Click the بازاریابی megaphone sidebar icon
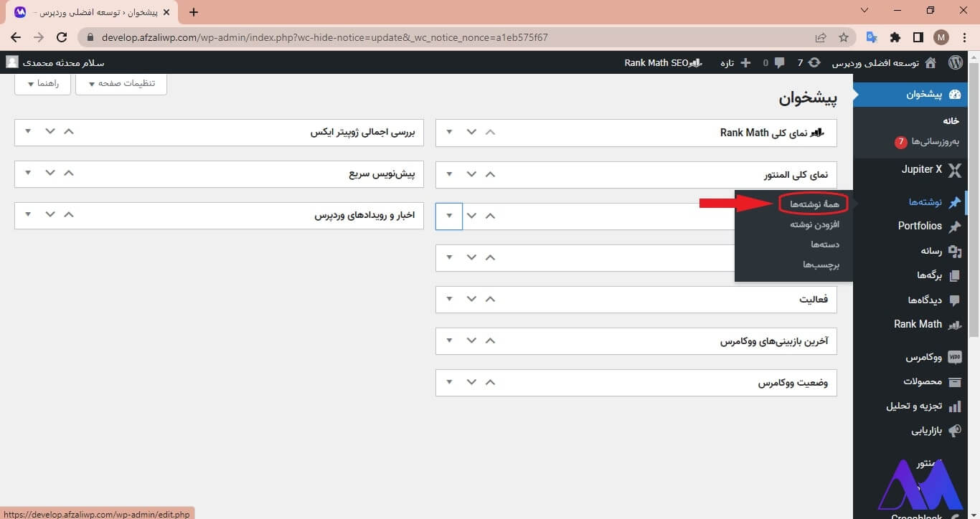980x519 pixels. (954, 431)
